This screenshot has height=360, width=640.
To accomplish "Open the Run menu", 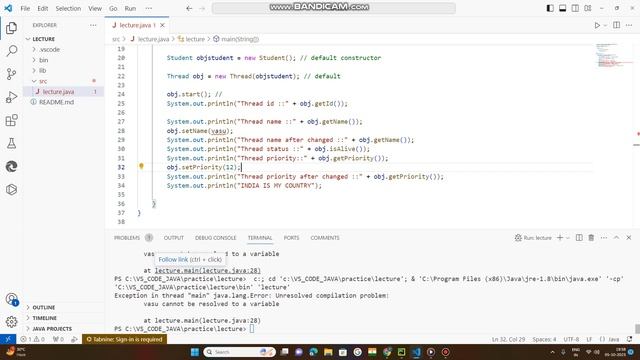I will (x=130, y=8).
